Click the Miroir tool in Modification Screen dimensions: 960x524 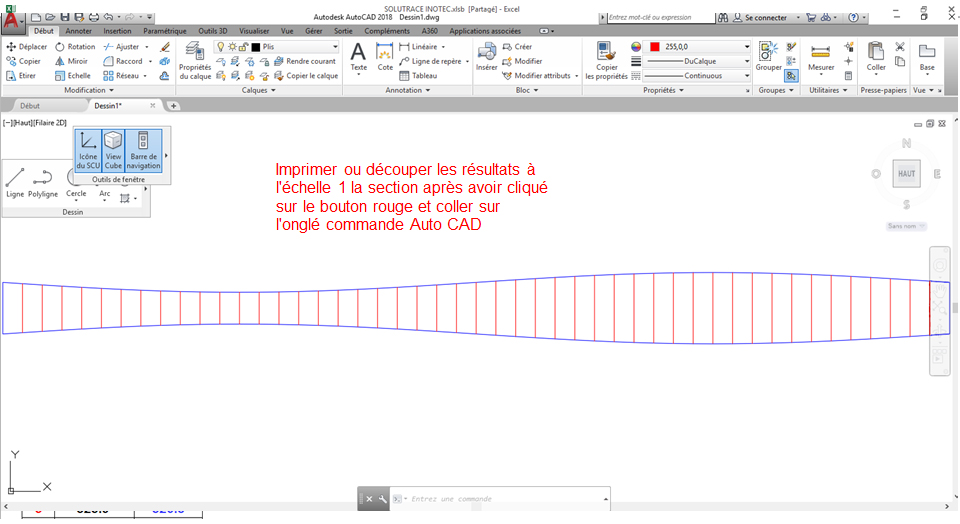point(71,61)
